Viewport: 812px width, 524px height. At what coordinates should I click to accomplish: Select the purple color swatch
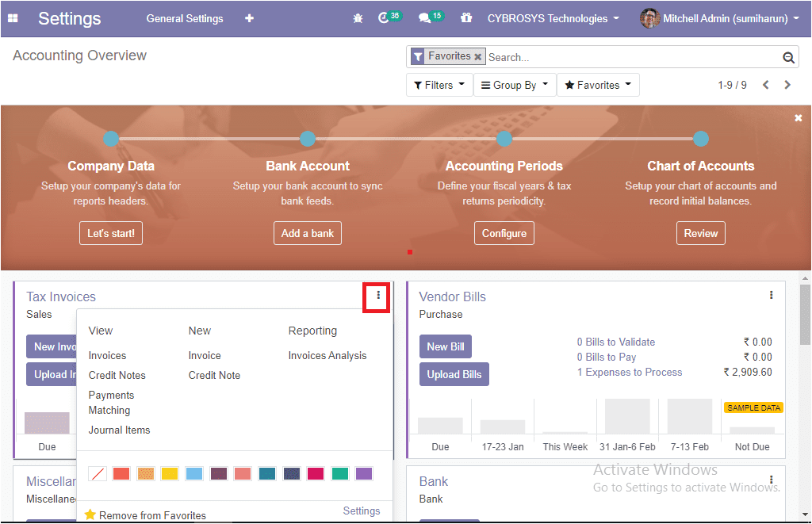(x=364, y=473)
